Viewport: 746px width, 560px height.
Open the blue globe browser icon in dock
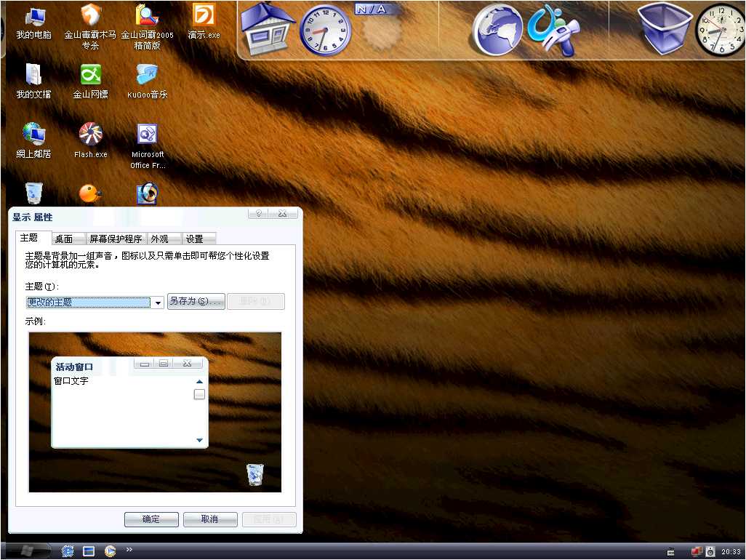click(497, 31)
